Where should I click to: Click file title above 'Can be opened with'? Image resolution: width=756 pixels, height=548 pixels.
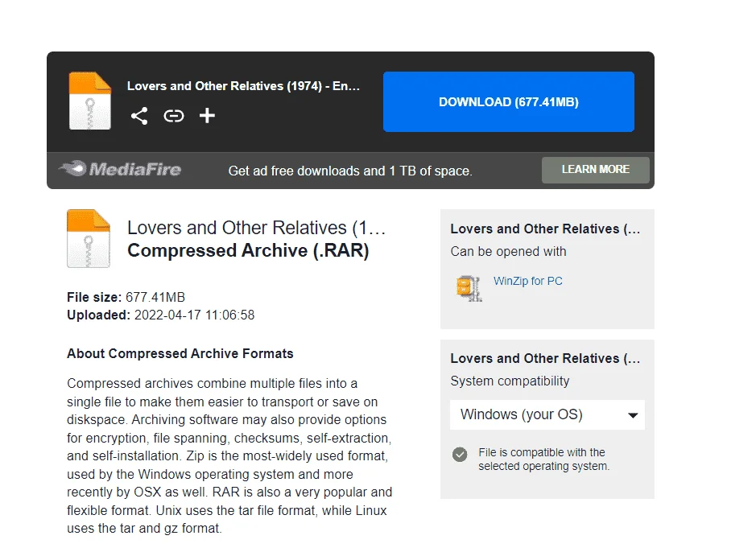coord(545,229)
